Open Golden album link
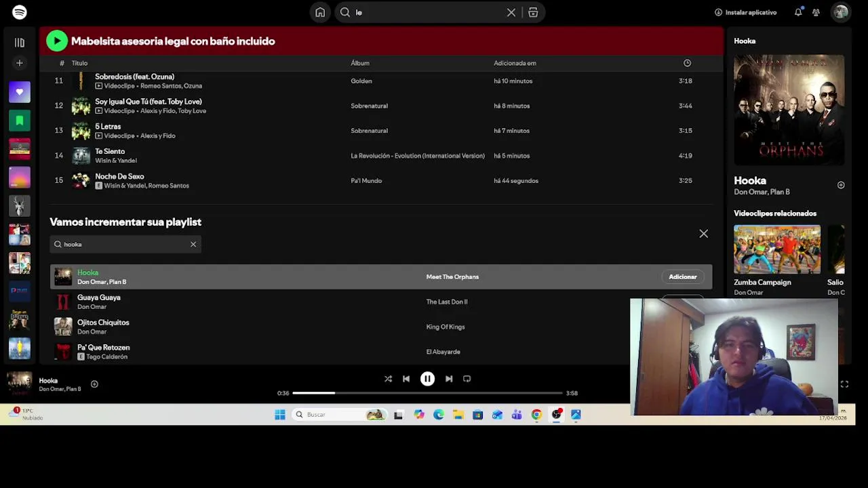The width and height of the screenshot is (868, 488). (x=361, y=81)
